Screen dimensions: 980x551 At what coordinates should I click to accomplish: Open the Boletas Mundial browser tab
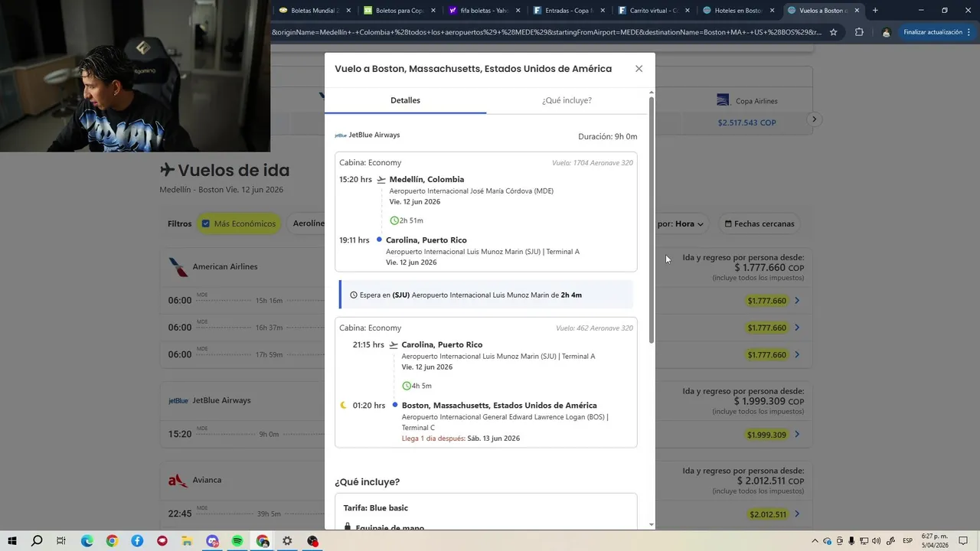coord(315,11)
